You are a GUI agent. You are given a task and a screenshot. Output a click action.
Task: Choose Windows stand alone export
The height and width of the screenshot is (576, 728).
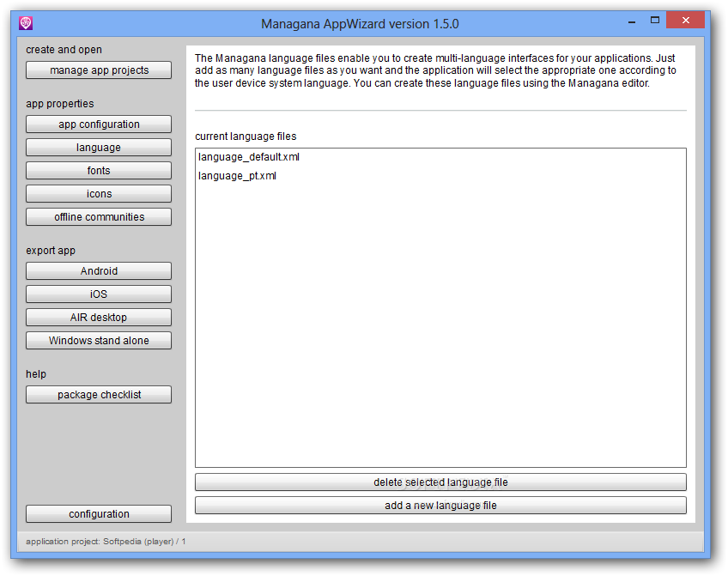99,341
